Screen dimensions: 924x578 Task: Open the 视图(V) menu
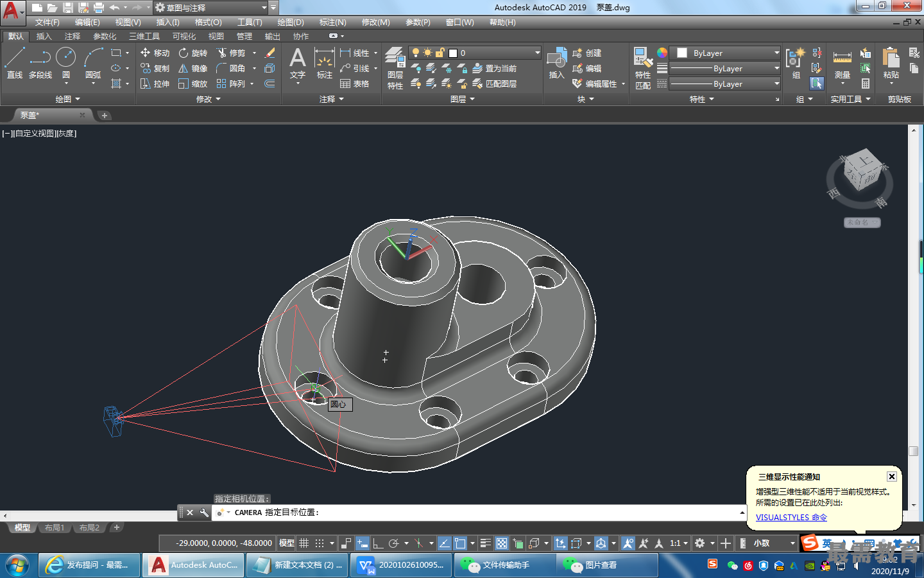[128, 22]
